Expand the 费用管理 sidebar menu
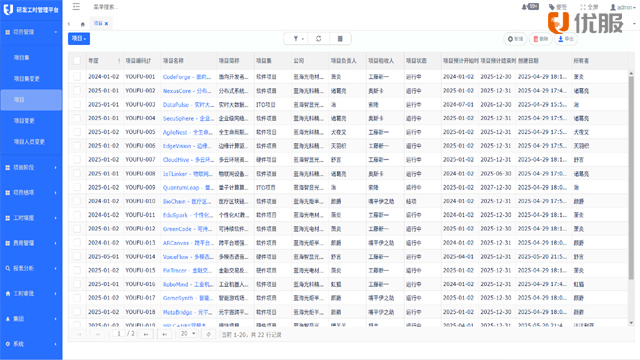 coord(31,243)
